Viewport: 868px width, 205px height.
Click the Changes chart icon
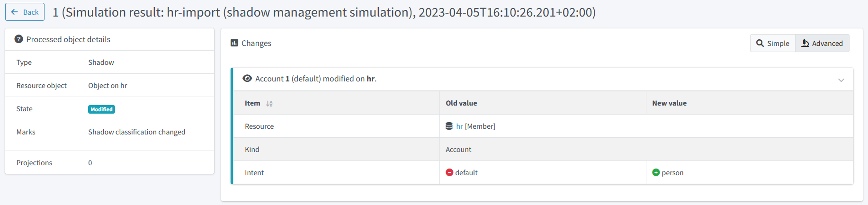click(234, 43)
